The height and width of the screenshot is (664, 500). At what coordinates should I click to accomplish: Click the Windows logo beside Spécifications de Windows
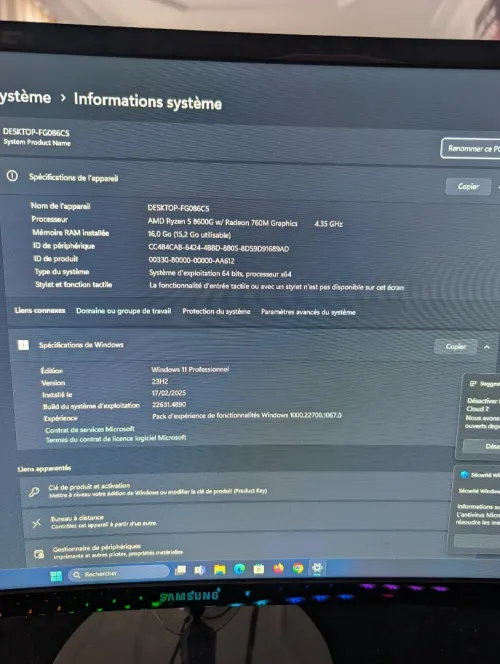tap(23, 345)
